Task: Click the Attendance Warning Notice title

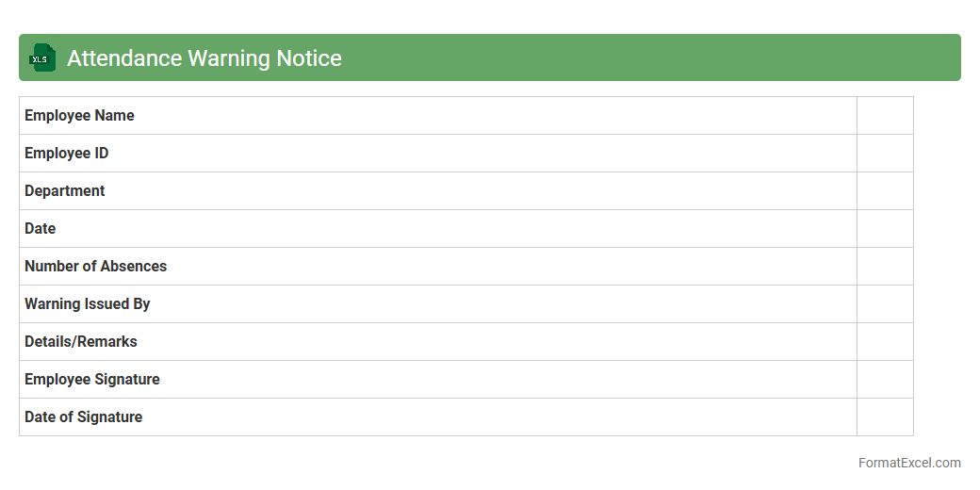Action: tap(204, 58)
